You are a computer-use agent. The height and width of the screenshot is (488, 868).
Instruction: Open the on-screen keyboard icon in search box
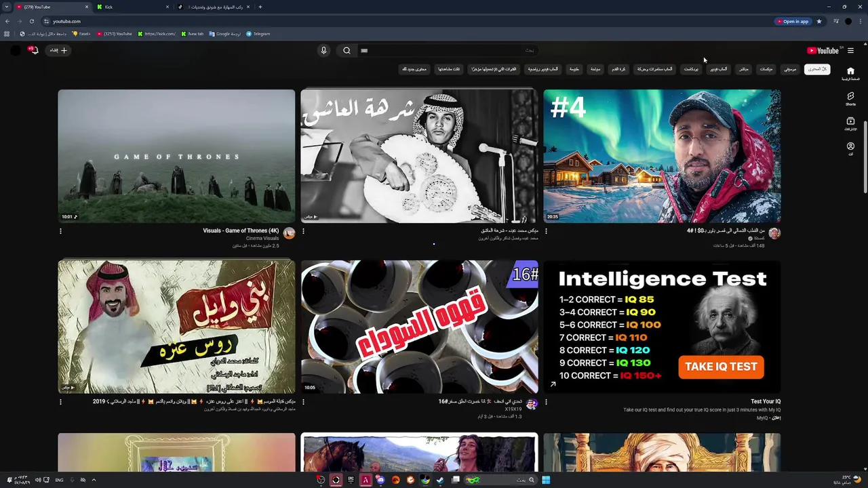tap(364, 50)
